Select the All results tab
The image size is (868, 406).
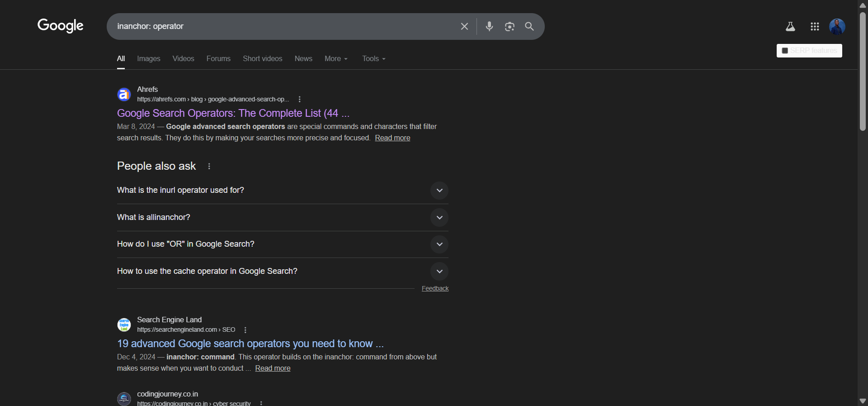click(x=121, y=59)
